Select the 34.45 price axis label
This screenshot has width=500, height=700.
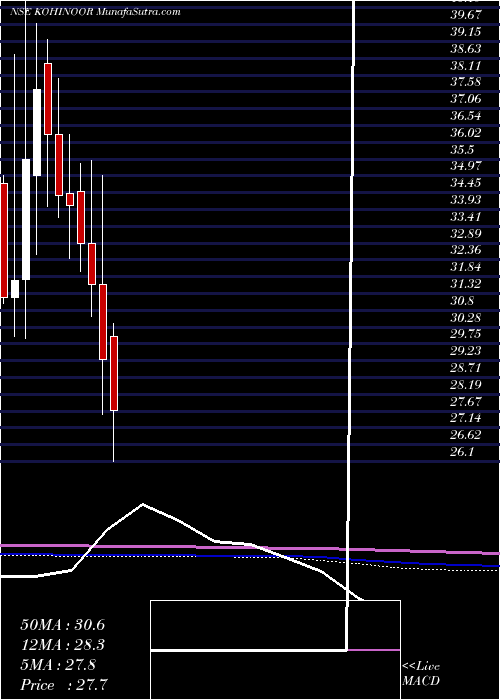(466, 183)
